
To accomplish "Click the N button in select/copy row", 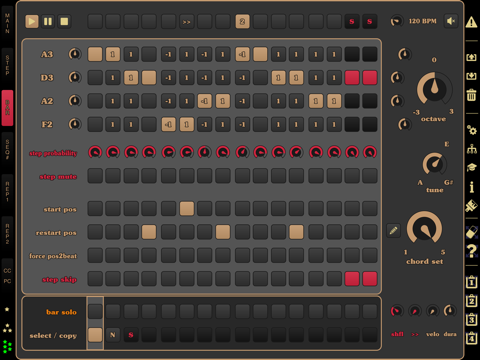I will point(113,335).
